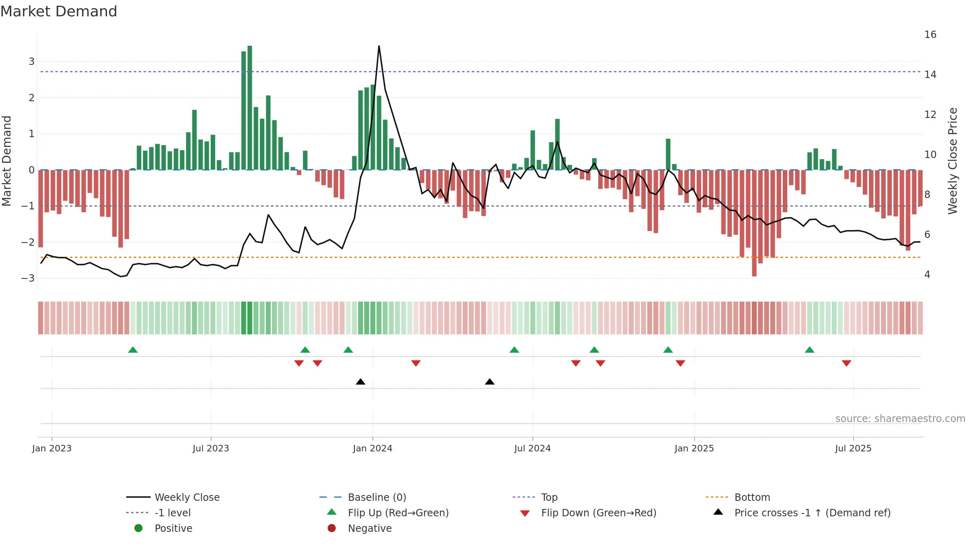This screenshot has width=980, height=551.
Task: Select the first black price-cross marker near Jan 2024
Action: point(361,382)
